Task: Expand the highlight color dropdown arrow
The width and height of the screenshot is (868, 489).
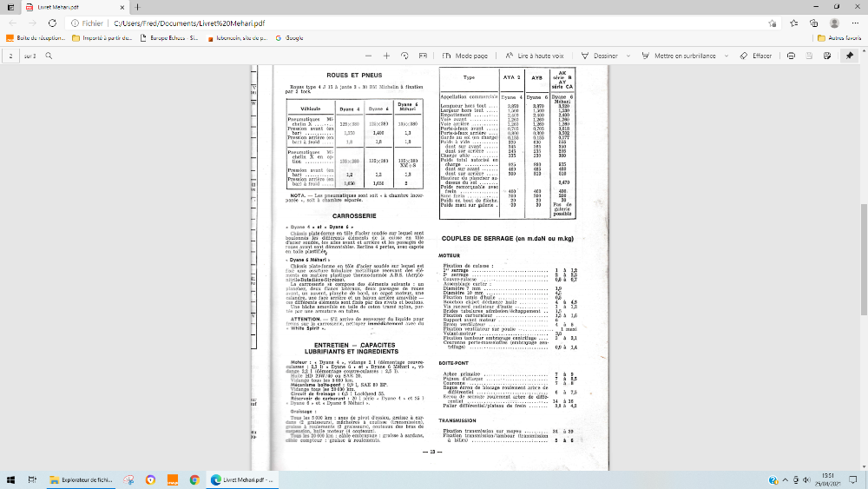Action: (727, 56)
